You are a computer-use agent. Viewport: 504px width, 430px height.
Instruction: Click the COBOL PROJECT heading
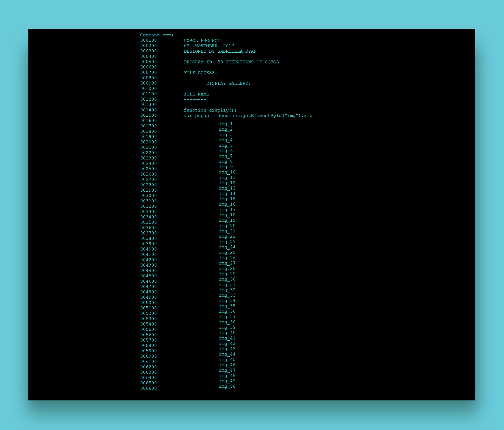[202, 41]
